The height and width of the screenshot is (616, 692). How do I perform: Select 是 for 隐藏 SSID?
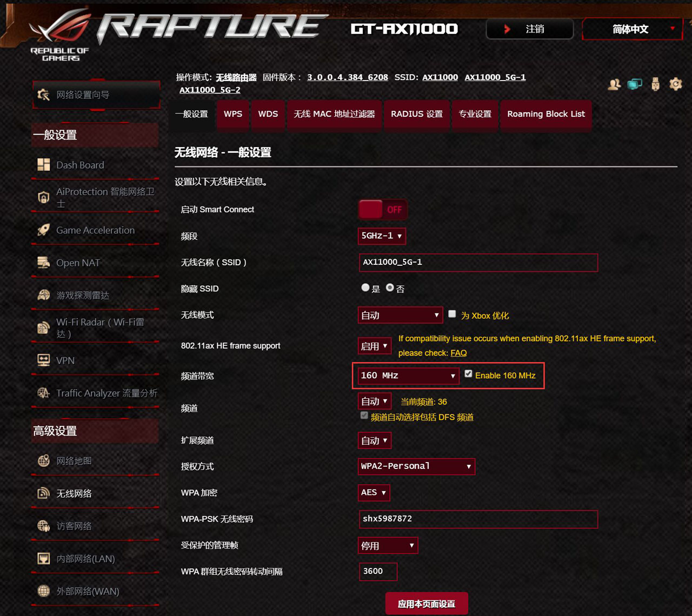click(365, 288)
